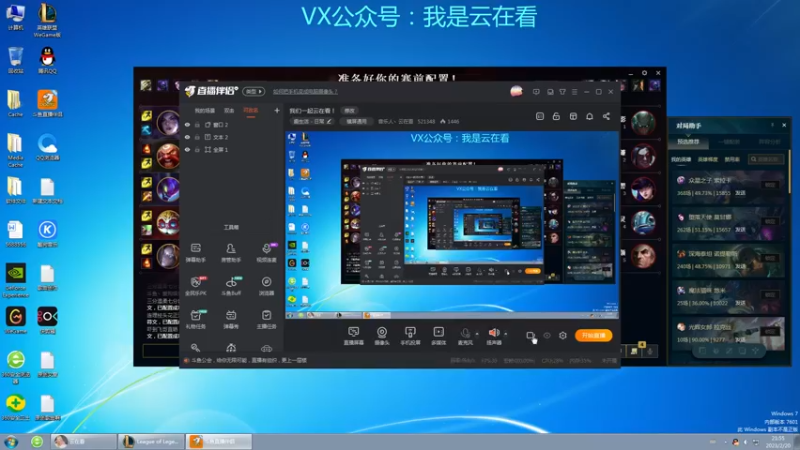Toggle lock on 窗口 2 source
This screenshot has width=800, height=450.
(x=197, y=124)
